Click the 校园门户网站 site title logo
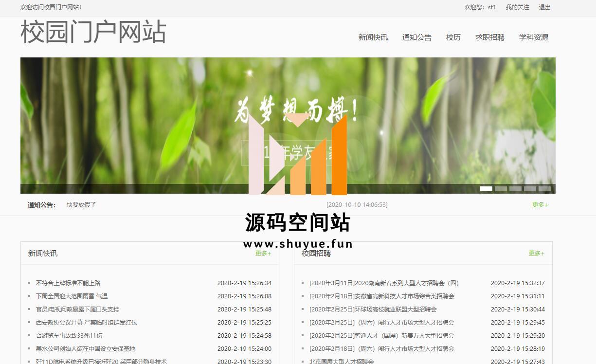 pos(93,32)
